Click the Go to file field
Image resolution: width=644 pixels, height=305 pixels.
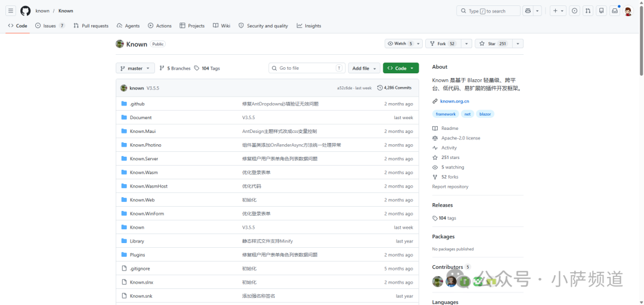[307, 68]
